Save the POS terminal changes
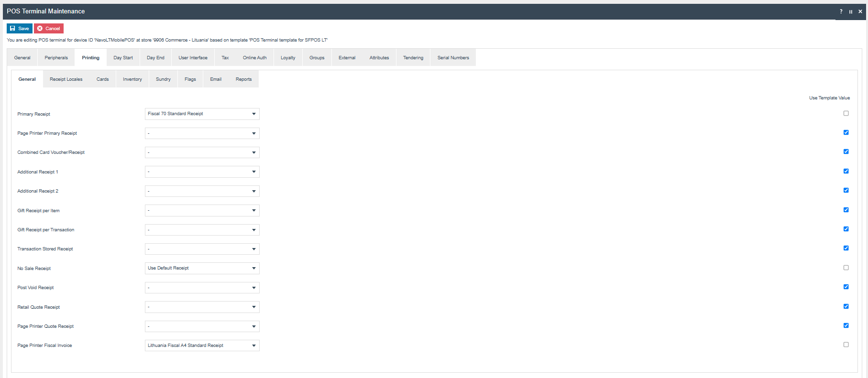This screenshot has width=868, height=378. pyautogui.click(x=20, y=29)
